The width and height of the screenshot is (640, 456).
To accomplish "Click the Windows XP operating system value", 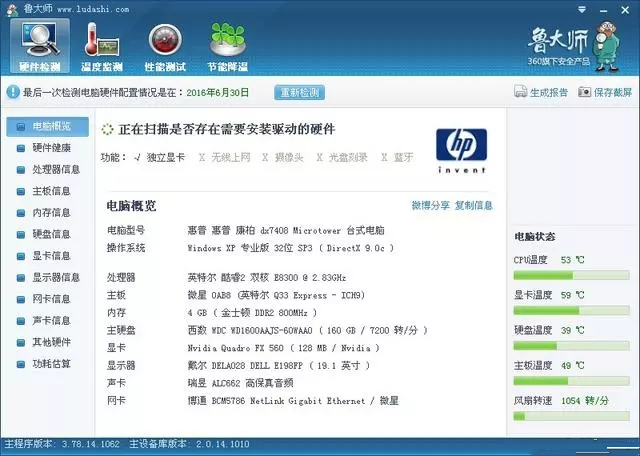I will 291,248.
